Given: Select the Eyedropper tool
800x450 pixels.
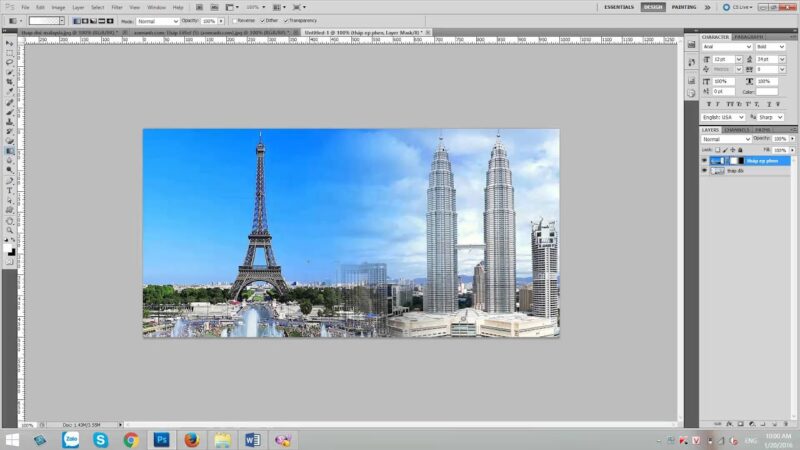Looking at the screenshot, I should 10,91.
